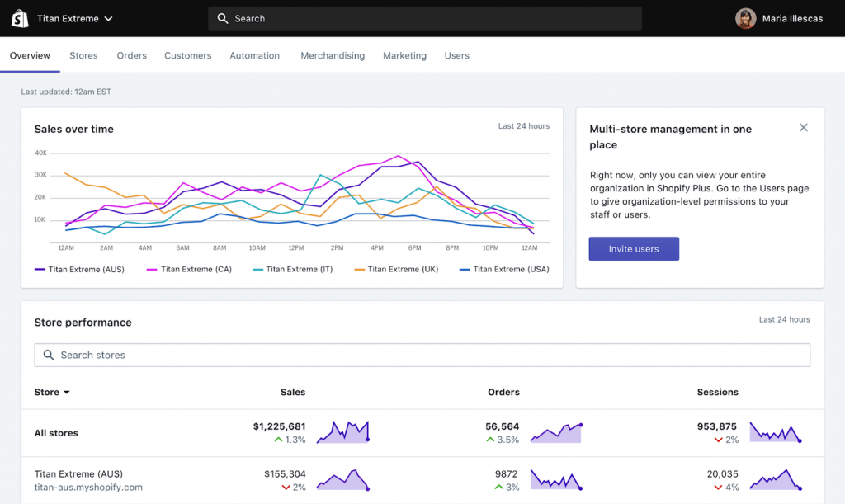This screenshot has width=845, height=504.
Task: Click the 56,564 total orders value
Action: [502, 426]
